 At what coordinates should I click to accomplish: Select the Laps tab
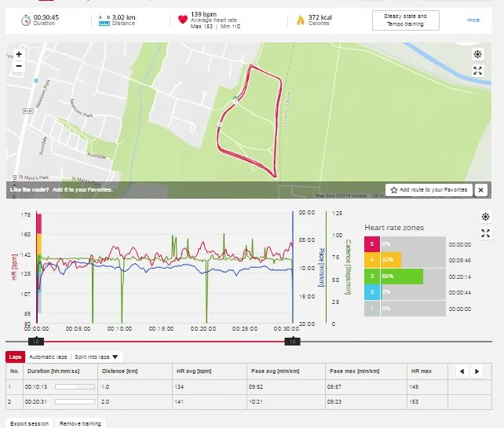click(15, 357)
